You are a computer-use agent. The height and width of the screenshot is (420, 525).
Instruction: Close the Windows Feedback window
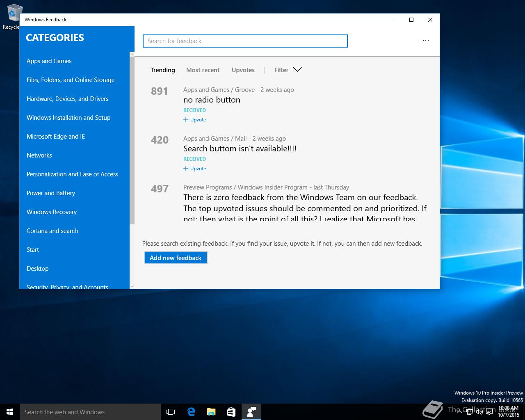coord(430,20)
